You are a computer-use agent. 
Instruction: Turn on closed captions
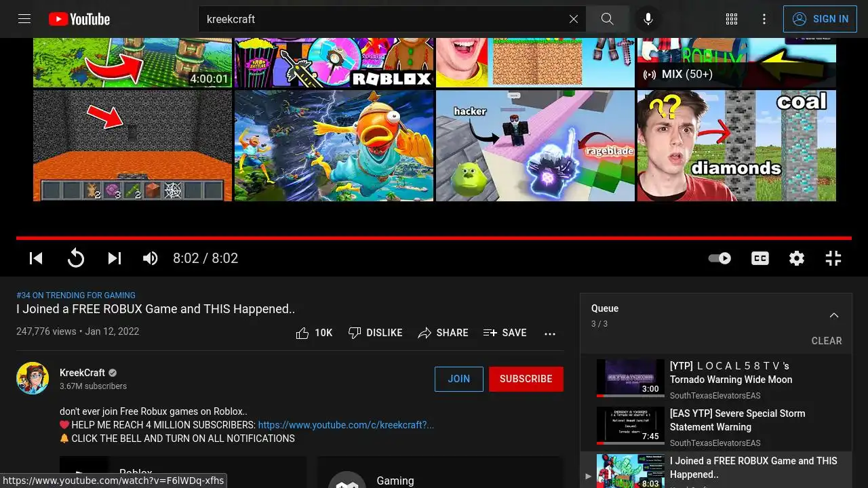[760, 258]
